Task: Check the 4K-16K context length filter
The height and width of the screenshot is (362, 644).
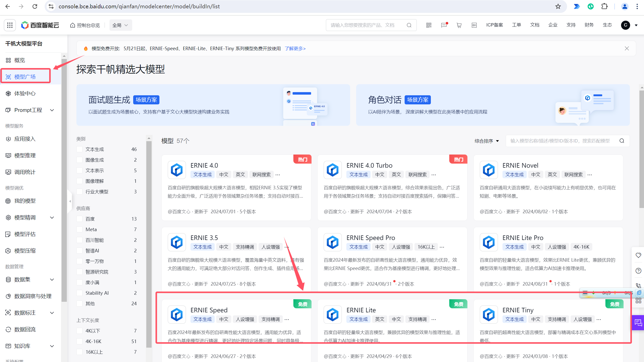Action: (79, 341)
